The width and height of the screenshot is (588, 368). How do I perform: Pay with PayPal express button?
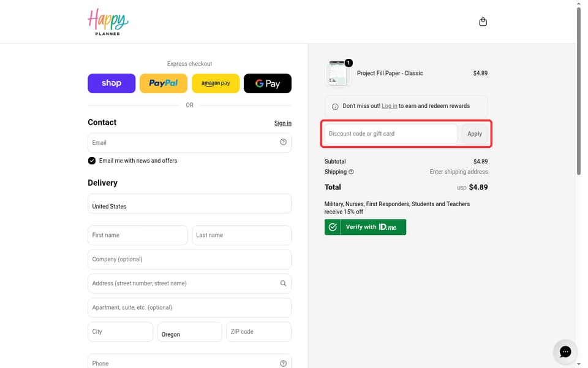[x=164, y=83]
